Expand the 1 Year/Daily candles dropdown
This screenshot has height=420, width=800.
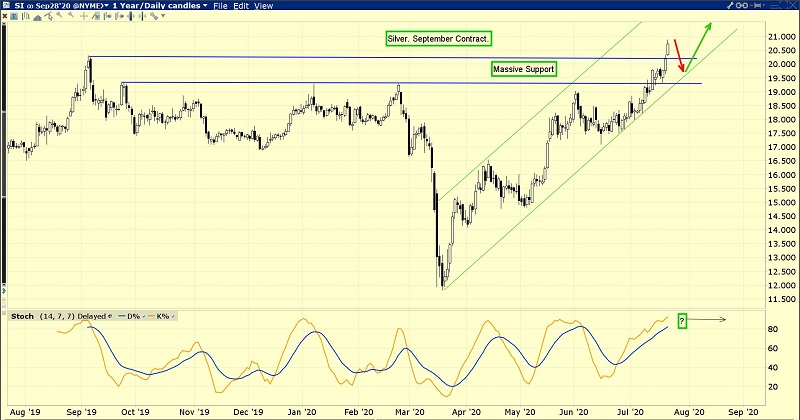(156, 5)
